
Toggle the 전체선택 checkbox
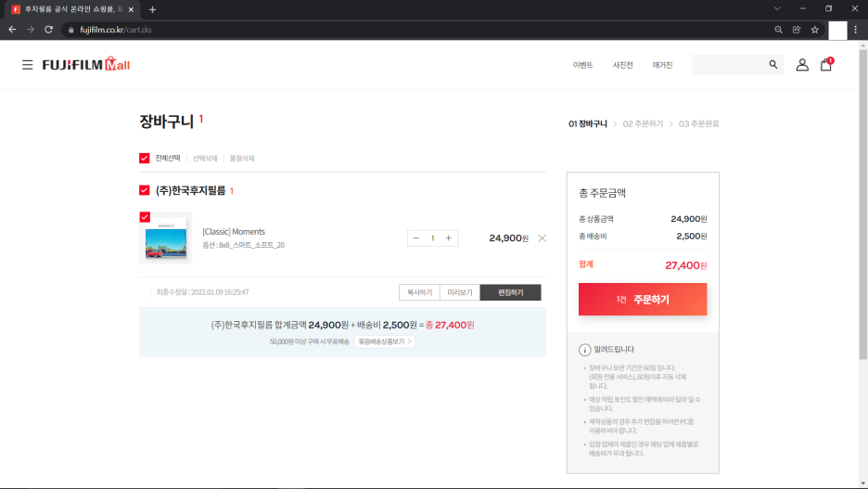(145, 159)
